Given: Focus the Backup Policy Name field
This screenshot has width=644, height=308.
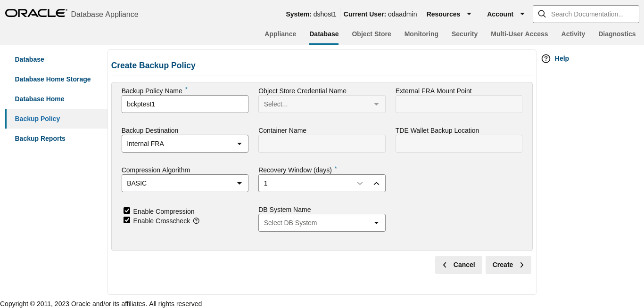Looking at the screenshot, I should 185,104.
